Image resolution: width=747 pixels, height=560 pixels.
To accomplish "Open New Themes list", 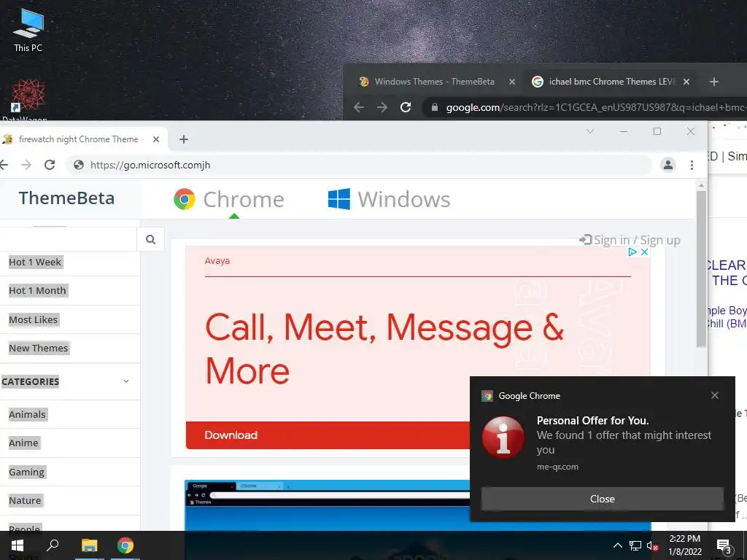I will pos(39,348).
